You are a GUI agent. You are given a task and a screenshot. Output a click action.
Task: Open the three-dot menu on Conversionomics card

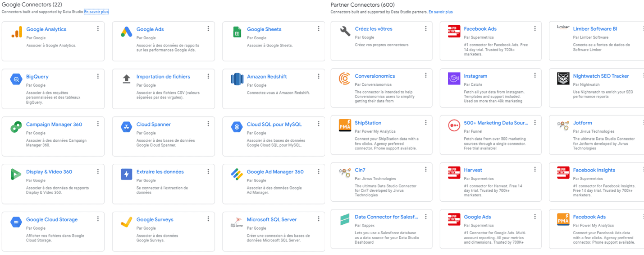(426, 75)
